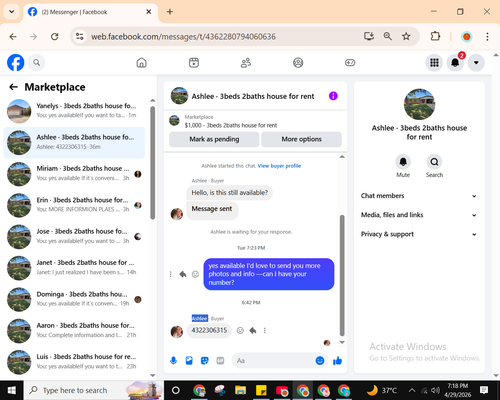Open the Aaron conversation
Viewport: 500px width, 400px height.
[x=74, y=330]
